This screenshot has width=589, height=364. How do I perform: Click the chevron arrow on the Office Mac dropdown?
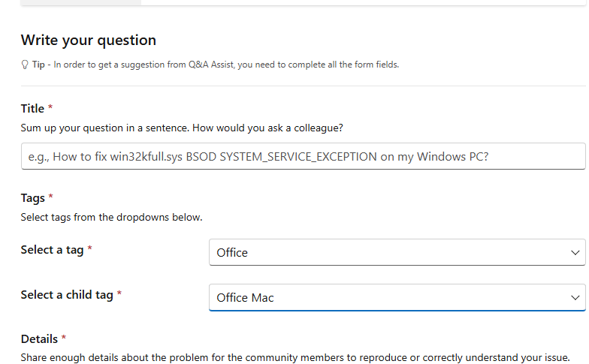[575, 298]
